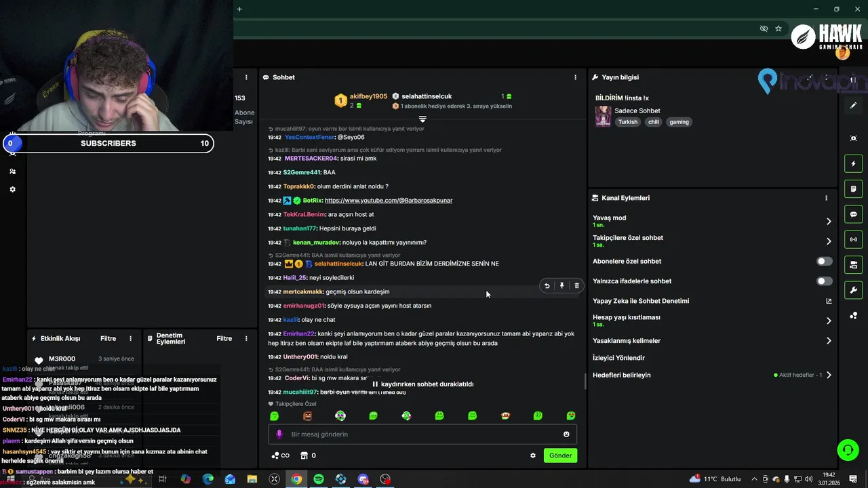Image resolution: width=868 pixels, height=488 pixels.
Task: Click username selahattinselcuk in leaderboard
Action: click(427, 96)
